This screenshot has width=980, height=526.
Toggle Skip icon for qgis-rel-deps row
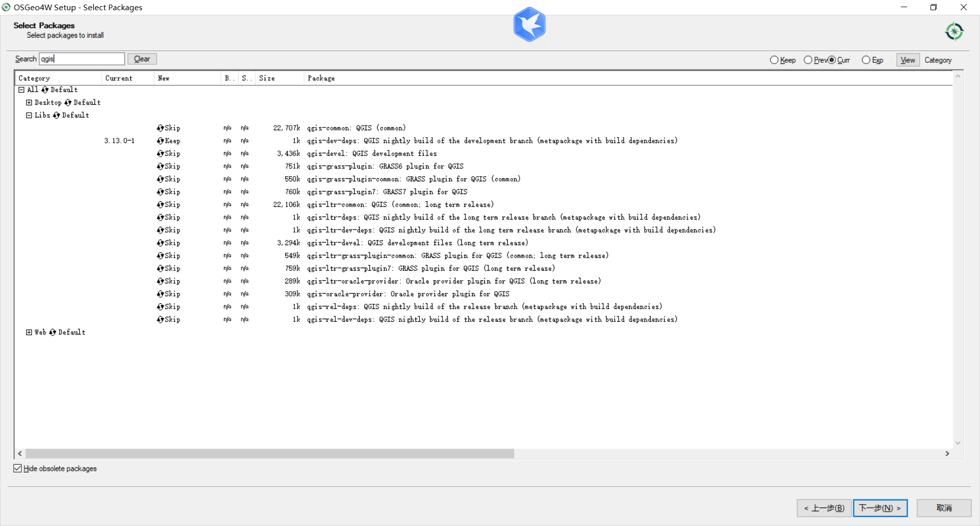point(160,307)
